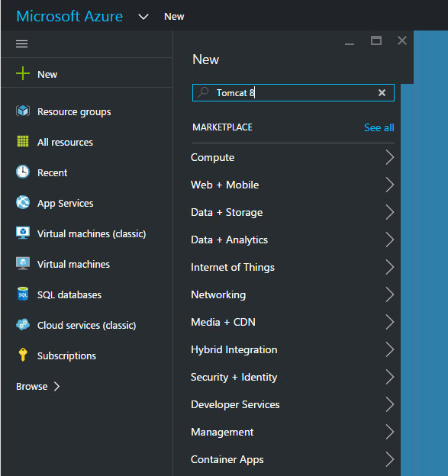Click the Subscriptions key icon

click(23, 355)
